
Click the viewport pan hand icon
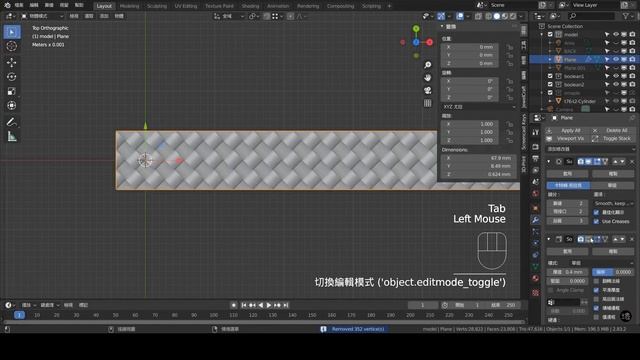tap(427, 78)
